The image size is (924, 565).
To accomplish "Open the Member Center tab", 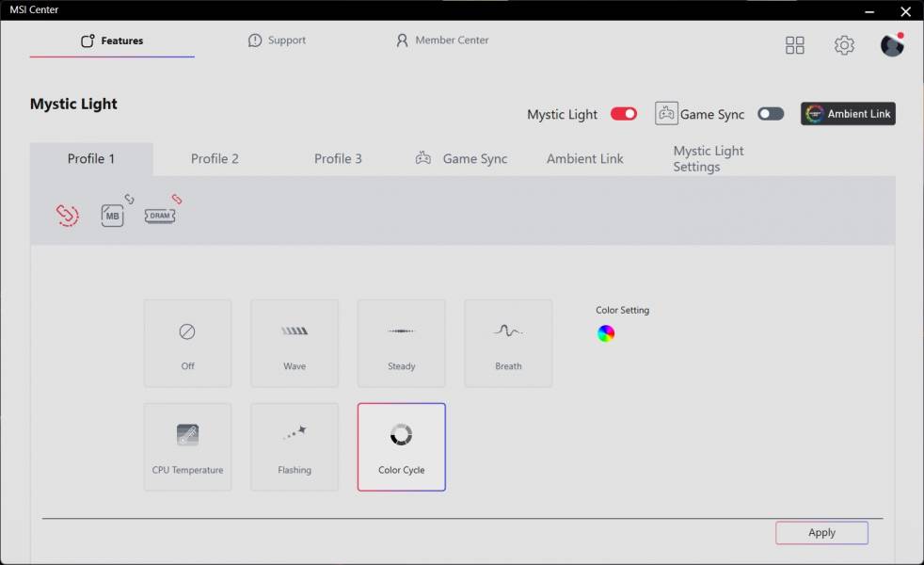I will point(442,40).
